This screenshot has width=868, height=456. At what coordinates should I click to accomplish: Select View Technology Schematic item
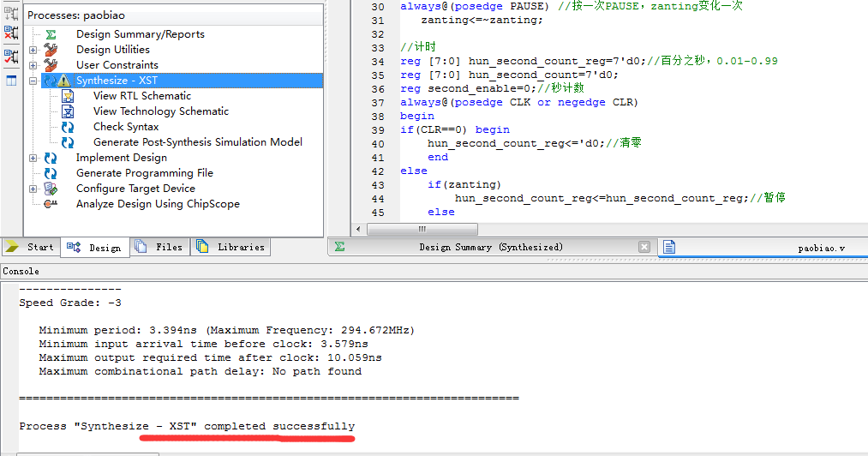click(x=160, y=111)
